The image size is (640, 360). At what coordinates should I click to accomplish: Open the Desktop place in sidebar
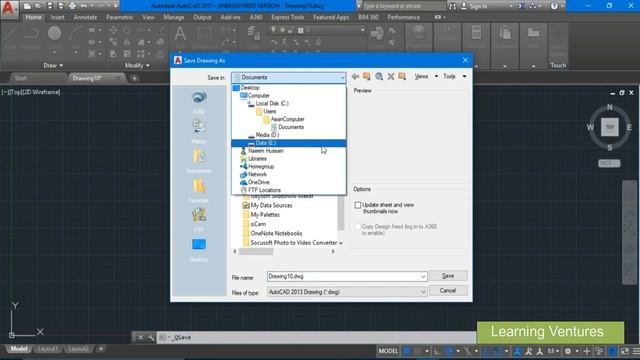[x=199, y=250]
